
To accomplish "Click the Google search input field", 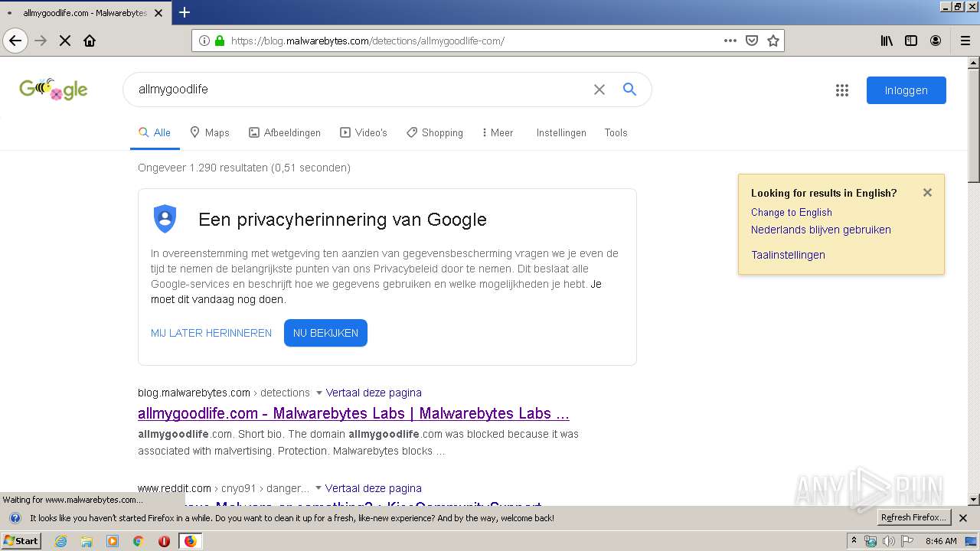I will (x=360, y=90).
